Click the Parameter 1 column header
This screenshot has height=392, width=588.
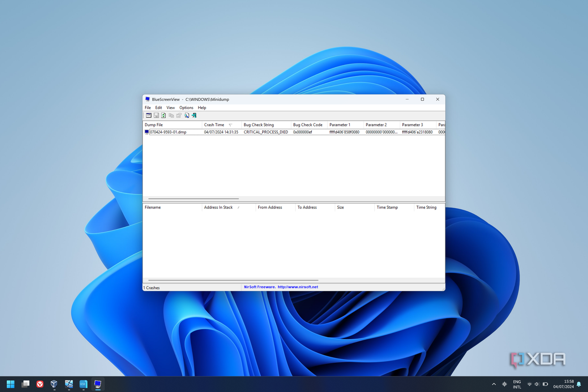point(346,125)
